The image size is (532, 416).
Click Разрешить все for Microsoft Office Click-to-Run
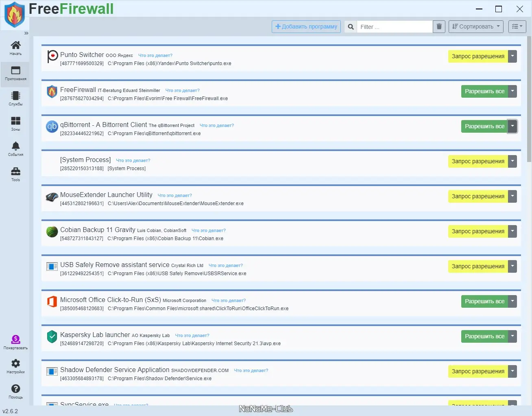pos(484,302)
